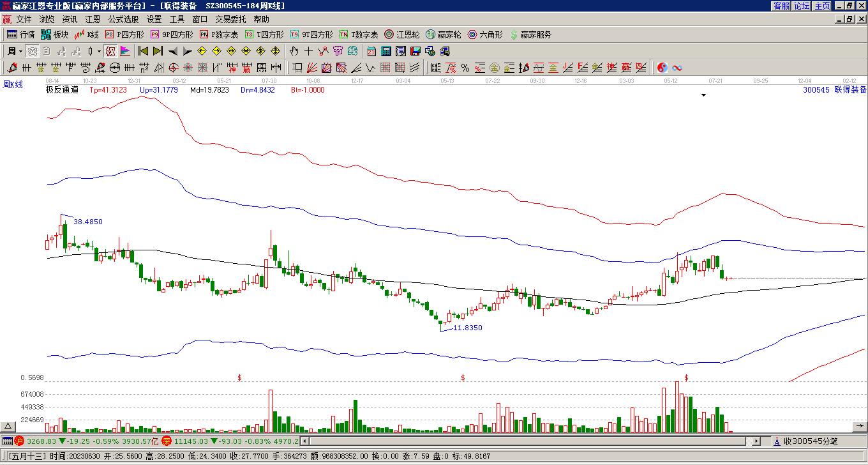The image size is (868, 465).
Task: Open the T四方形 tool
Action: click(x=264, y=34)
